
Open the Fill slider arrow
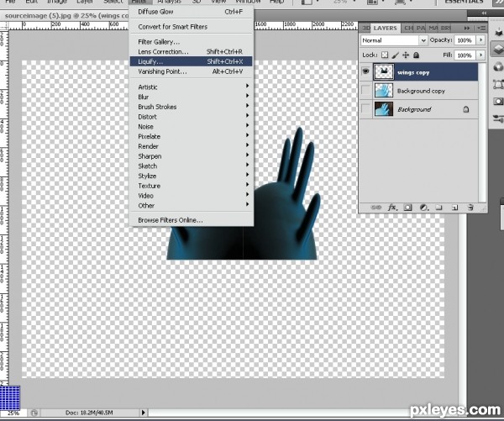click(x=480, y=55)
